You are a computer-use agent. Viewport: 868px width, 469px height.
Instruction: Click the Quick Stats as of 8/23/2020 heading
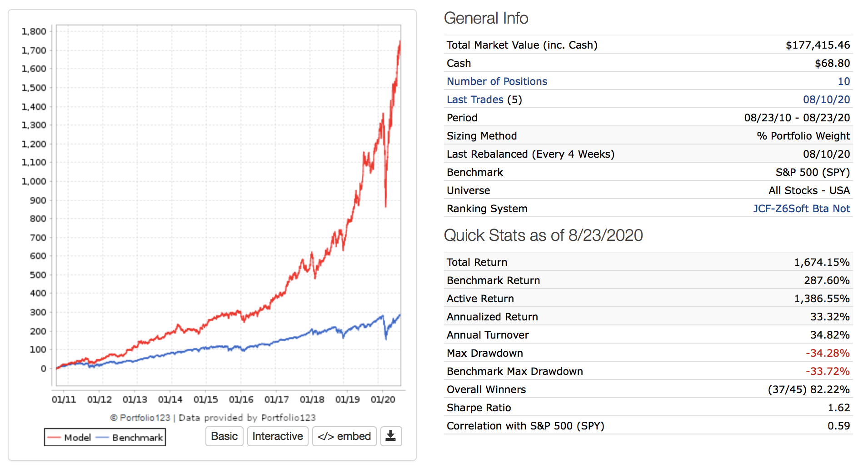point(543,235)
